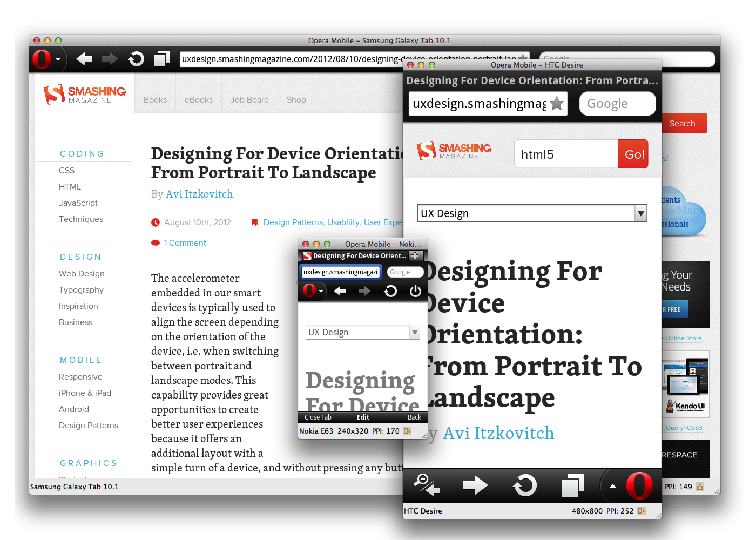Go back in the Nokia E63 browser
The height and width of the screenshot is (540, 756).
point(340,292)
